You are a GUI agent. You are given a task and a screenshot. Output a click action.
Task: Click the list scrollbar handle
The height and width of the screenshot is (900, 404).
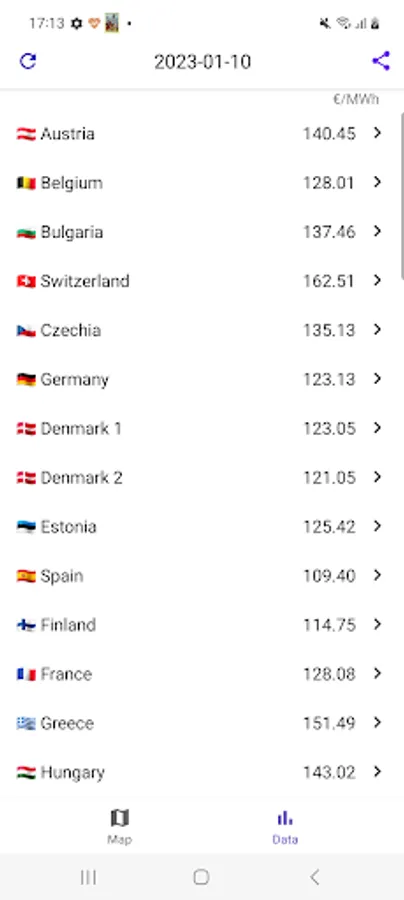[x=401, y=196]
